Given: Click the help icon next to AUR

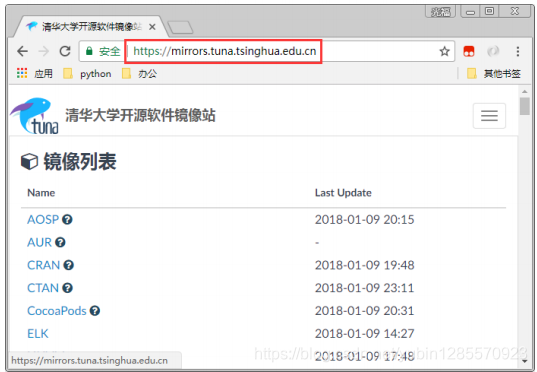Looking at the screenshot, I should (60, 243).
